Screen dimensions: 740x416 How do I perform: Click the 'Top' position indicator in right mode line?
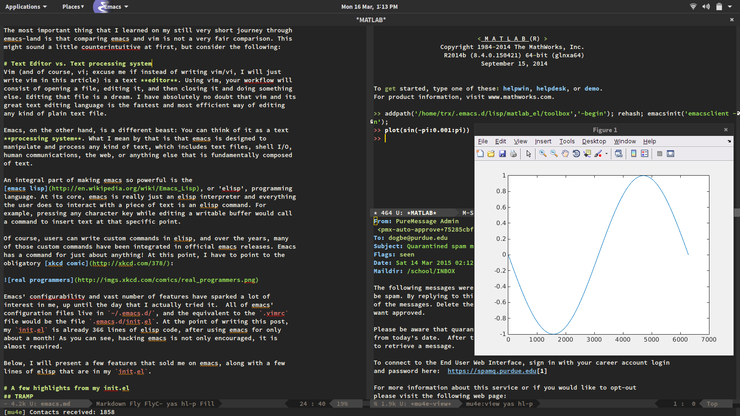(712, 404)
